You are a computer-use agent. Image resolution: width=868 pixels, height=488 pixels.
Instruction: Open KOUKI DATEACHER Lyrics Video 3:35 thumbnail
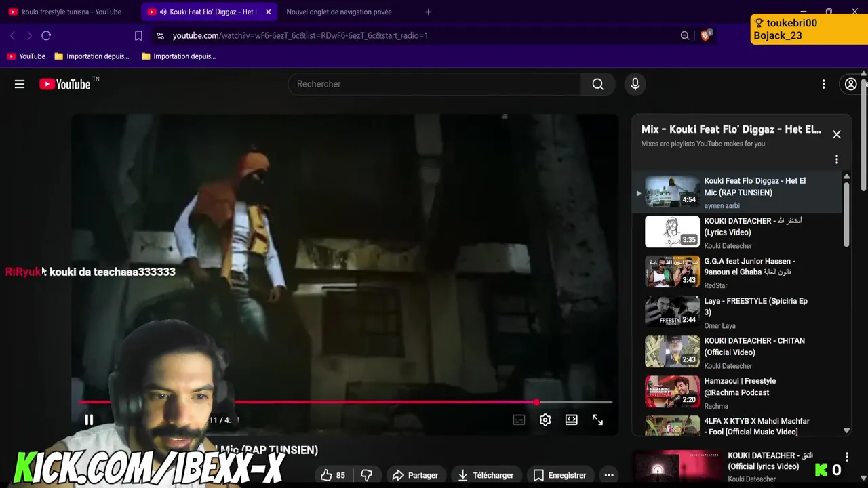pyautogui.click(x=672, y=232)
